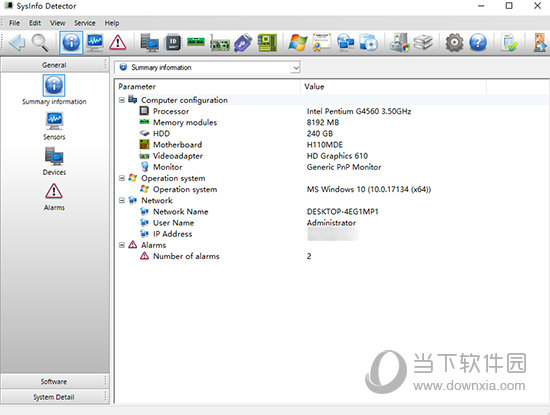The width and height of the screenshot is (550, 415).
Task: Click the motherboard toolbar icon
Action: [267, 43]
